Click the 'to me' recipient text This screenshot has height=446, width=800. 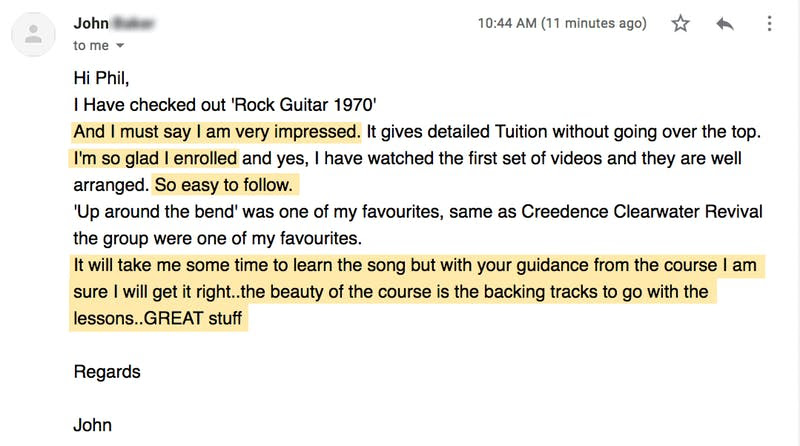(x=91, y=45)
